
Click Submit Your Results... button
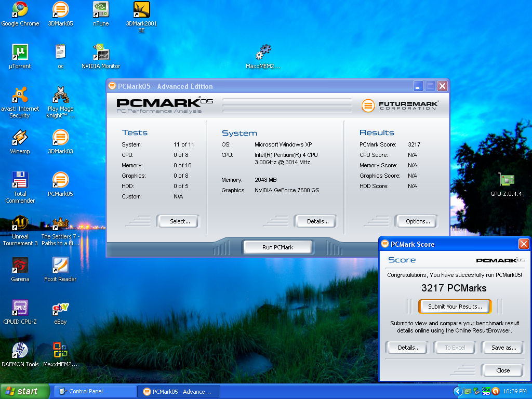[455, 307]
